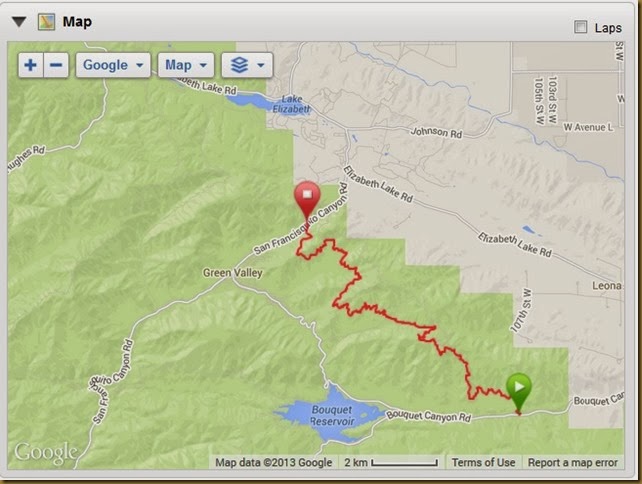The image size is (642, 484).
Task: Click the map icon beside Map title
Action: pos(46,22)
